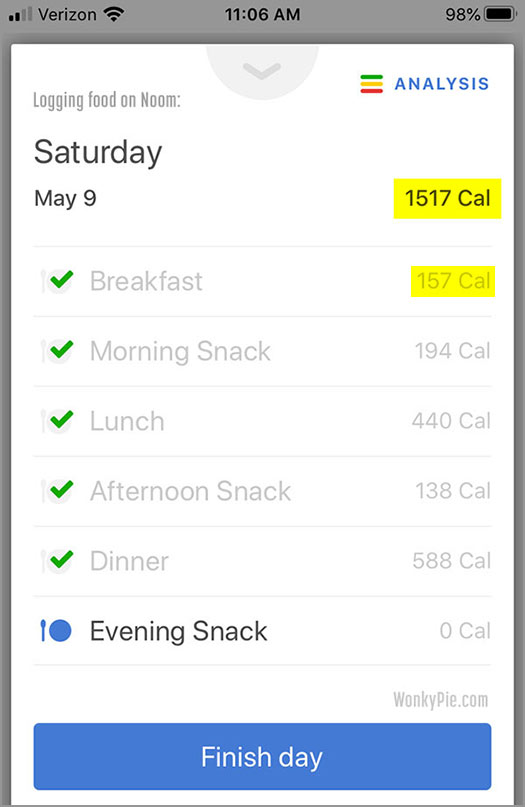Open the ANALYSIS link

[441, 84]
